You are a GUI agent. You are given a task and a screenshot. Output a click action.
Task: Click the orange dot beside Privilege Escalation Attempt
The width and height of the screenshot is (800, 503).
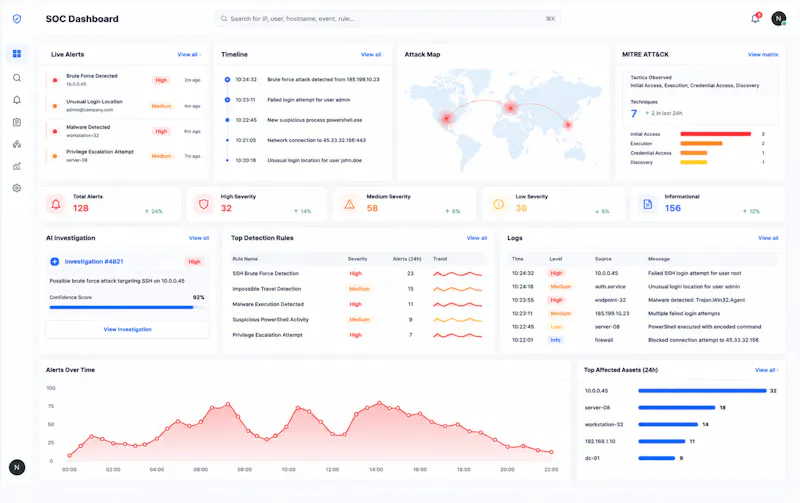(x=55, y=156)
